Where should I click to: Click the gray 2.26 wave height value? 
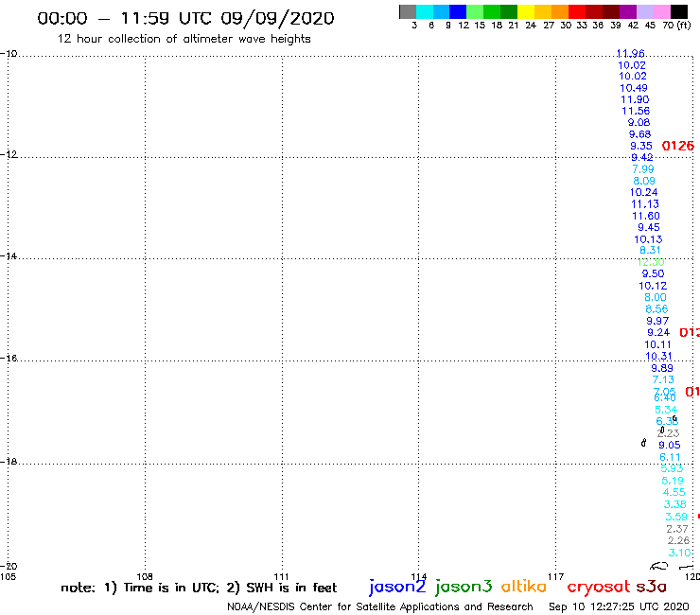point(678,541)
